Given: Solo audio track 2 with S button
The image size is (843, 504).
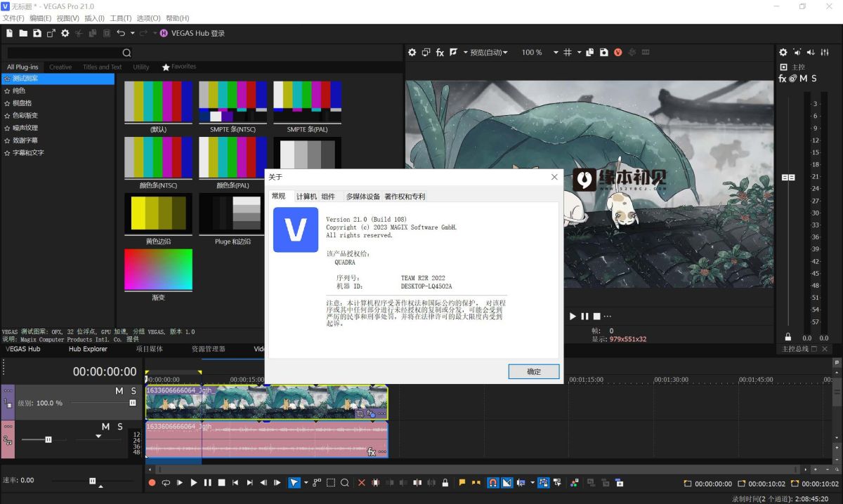Looking at the screenshot, I should point(120,427).
